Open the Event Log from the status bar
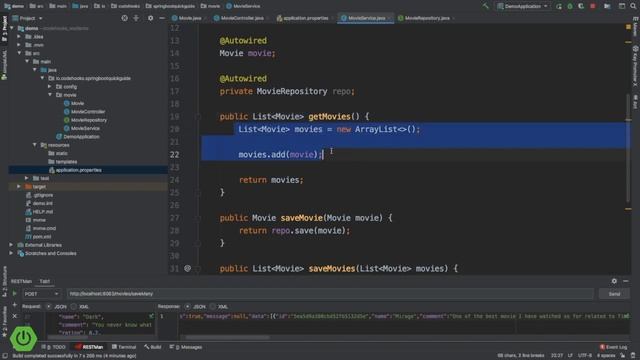 click(613, 347)
